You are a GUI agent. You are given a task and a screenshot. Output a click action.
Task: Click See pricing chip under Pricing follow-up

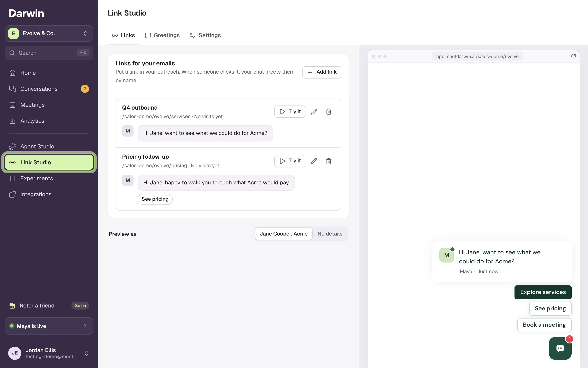(x=155, y=199)
